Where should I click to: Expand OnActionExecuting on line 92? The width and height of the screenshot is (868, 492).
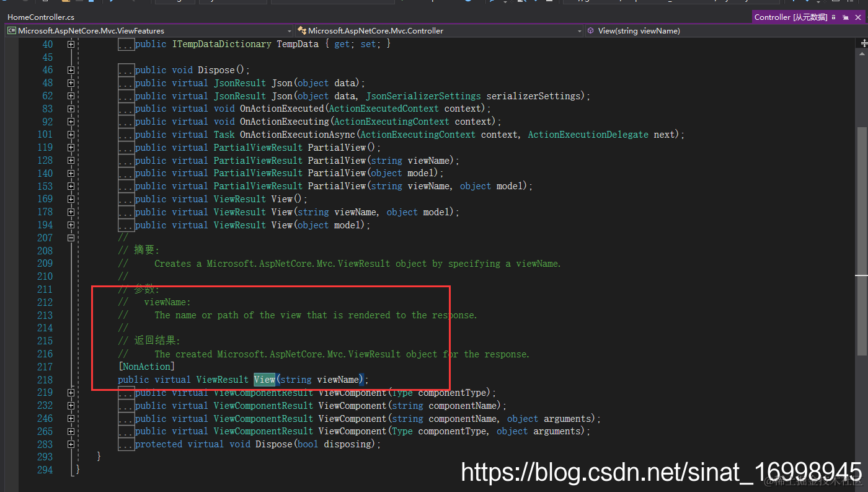pos(71,122)
